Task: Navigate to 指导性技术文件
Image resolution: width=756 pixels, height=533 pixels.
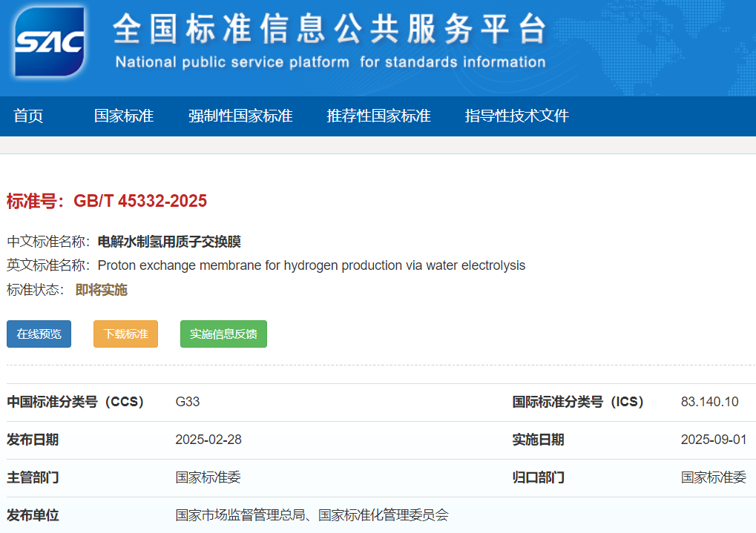Action: (x=516, y=116)
